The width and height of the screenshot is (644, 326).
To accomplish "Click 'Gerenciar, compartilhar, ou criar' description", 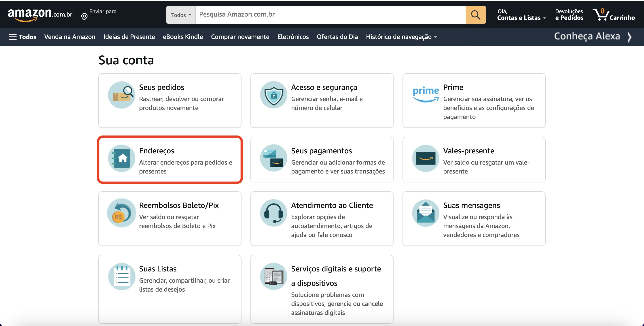I will tap(184, 285).
